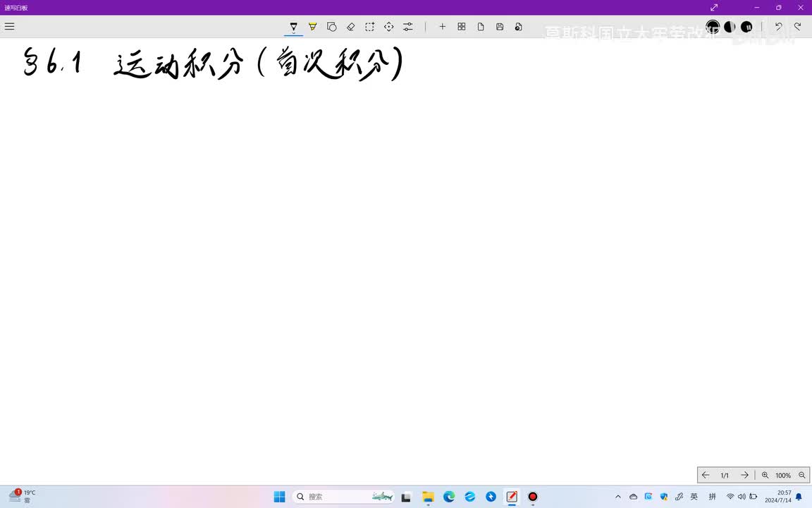Toggle the 拼 input method indicator
Screen dimensions: 812x508
click(x=712, y=497)
